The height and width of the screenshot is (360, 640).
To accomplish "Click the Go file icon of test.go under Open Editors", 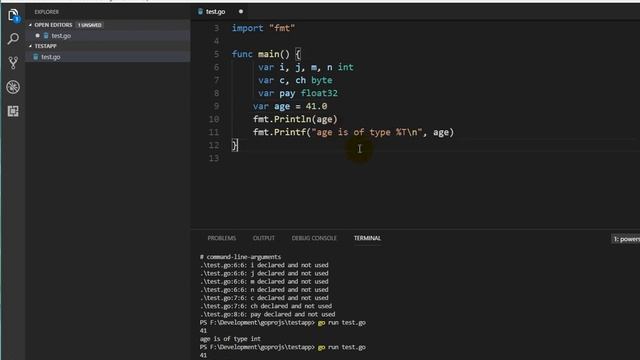I will (46, 36).
